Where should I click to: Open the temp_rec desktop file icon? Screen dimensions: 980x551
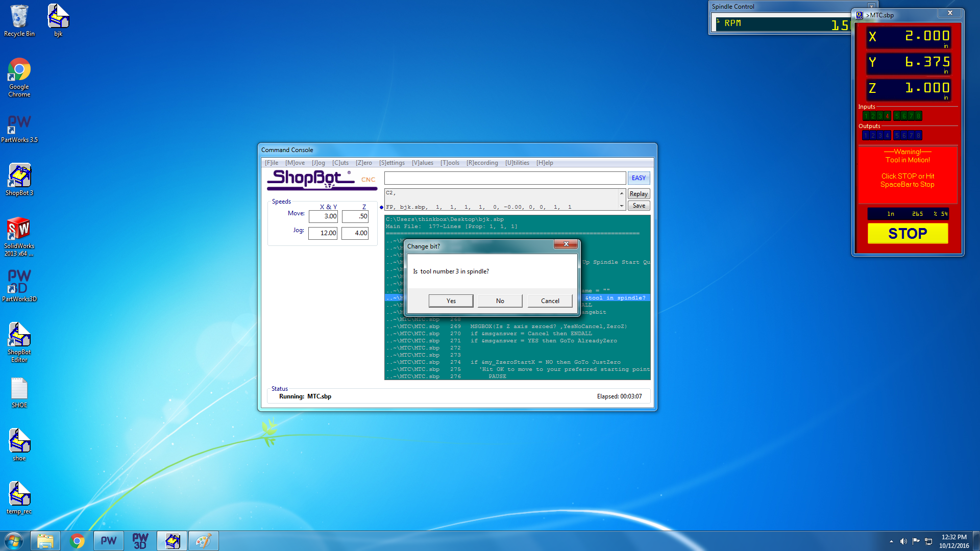(19, 498)
